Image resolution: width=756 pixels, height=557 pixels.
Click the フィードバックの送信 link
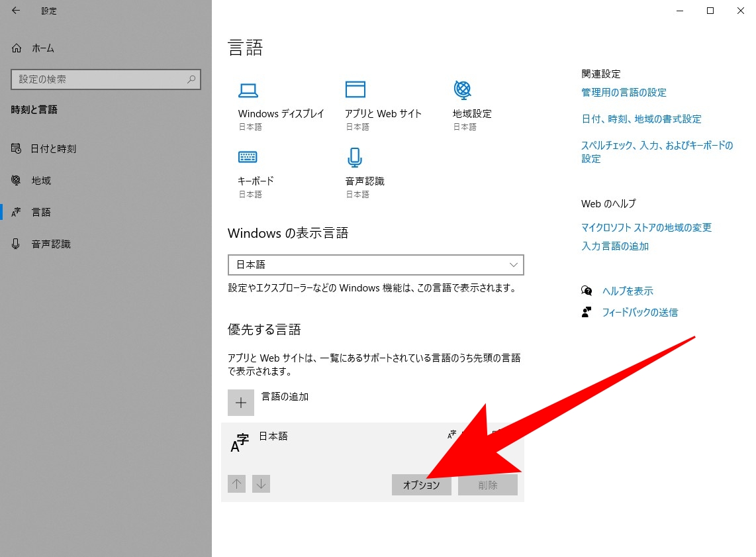[x=639, y=313]
